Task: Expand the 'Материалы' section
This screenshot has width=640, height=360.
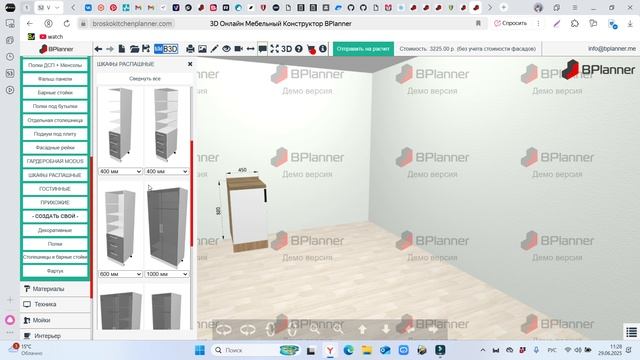Action: pos(55,289)
